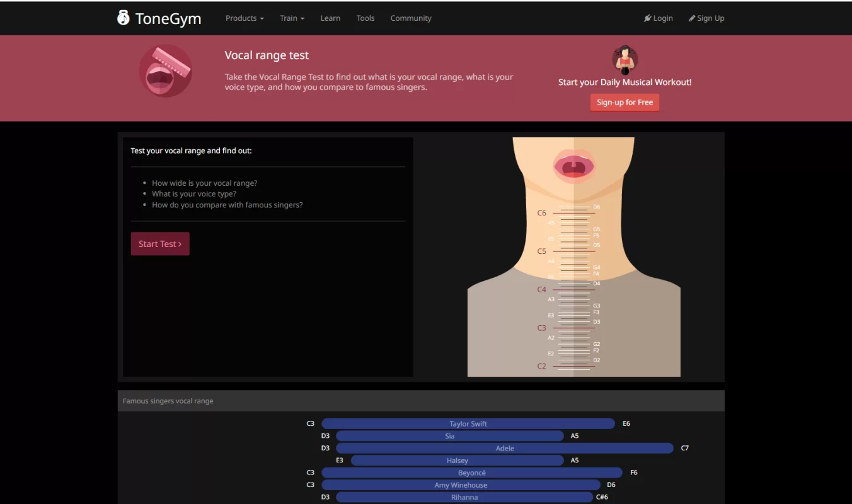The image size is (852, 504).
Task: Click the F6 label beside Beyoncé
Action: point(634,473)
